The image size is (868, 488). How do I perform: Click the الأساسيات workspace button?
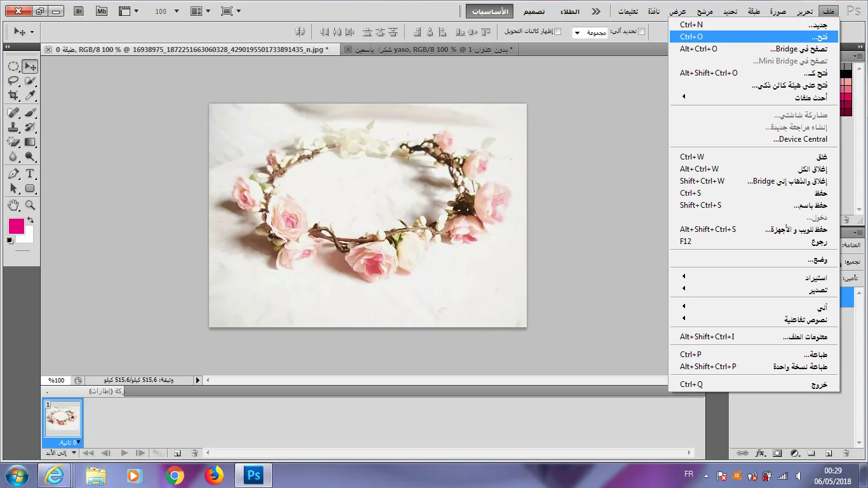491,11
